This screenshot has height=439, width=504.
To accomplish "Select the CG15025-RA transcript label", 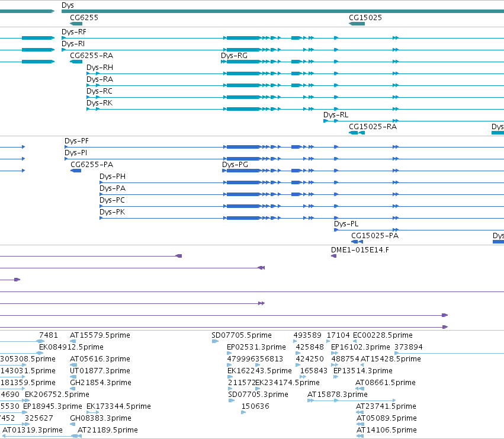I will [x=373, y=127].
